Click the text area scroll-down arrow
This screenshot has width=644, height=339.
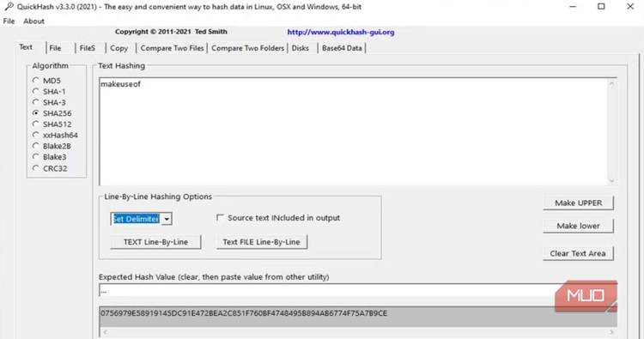611,180
